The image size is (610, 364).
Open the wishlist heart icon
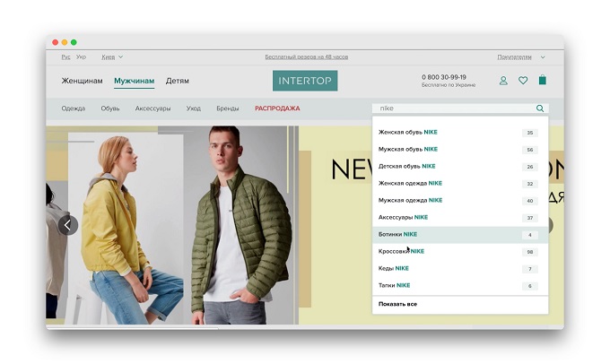click(523, 81)
